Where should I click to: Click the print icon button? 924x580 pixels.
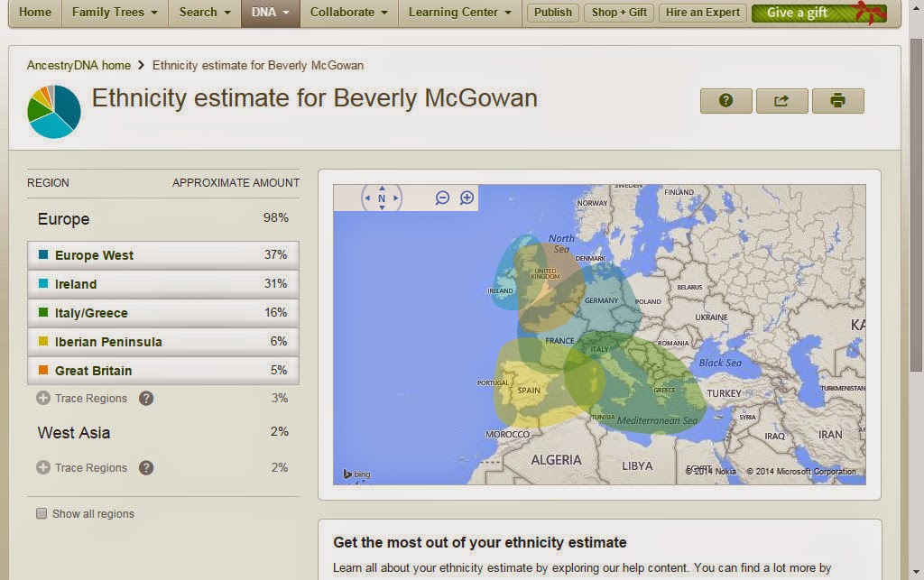[837, 101]
